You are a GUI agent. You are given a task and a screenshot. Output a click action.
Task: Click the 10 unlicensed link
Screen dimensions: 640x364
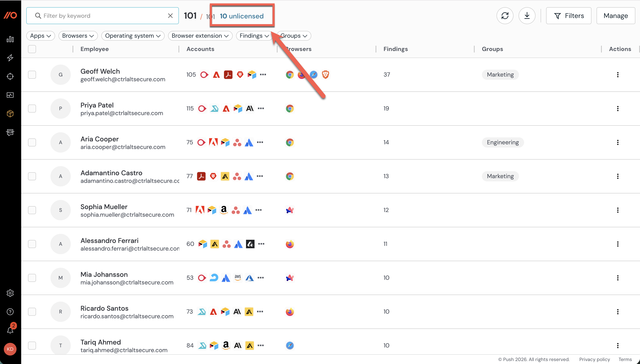click(242, 16)
